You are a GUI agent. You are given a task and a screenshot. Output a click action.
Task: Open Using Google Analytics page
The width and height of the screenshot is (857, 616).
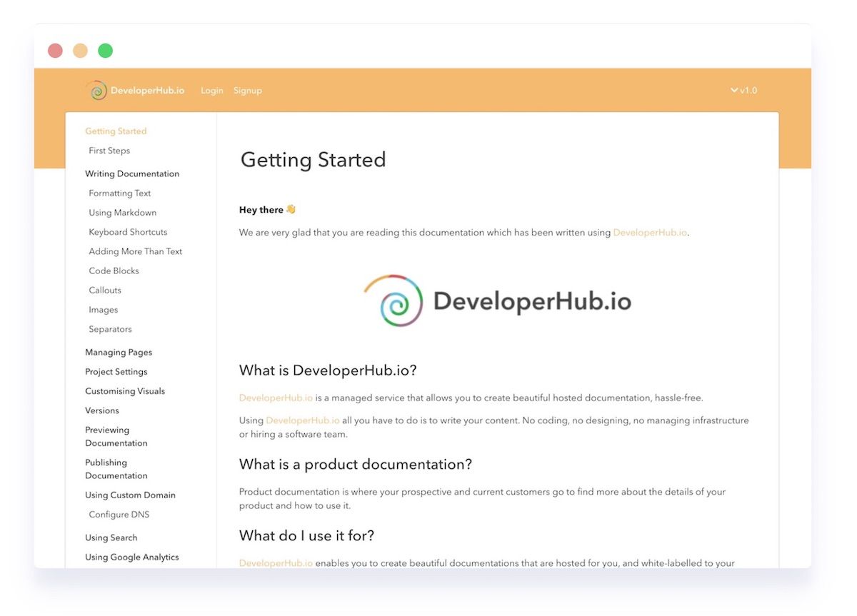(132, 557)
